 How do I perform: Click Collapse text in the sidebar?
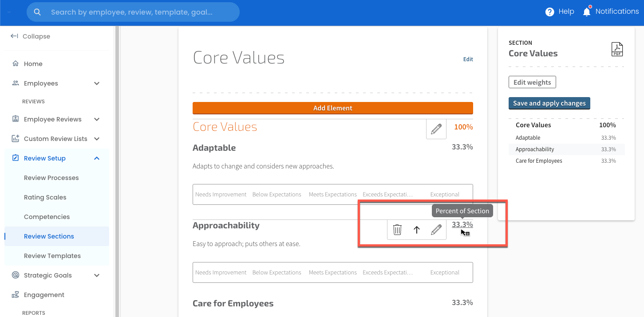[x=36, y=36]
